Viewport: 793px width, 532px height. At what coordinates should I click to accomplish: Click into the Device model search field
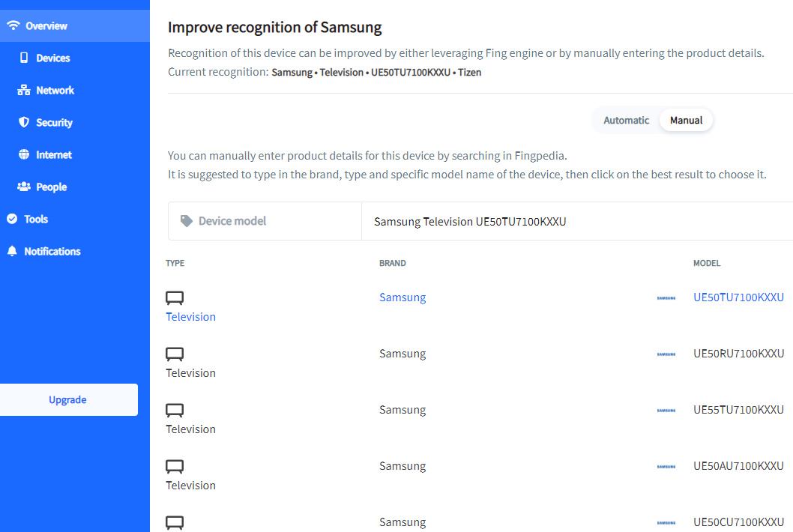(x=577, y=221)
